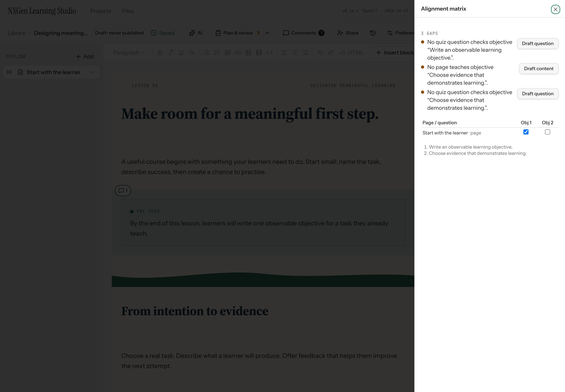The image size is (565, 392).
Task: Draft question for "Write an observable learning objective" gap
Action: click(x=538, y=44)
